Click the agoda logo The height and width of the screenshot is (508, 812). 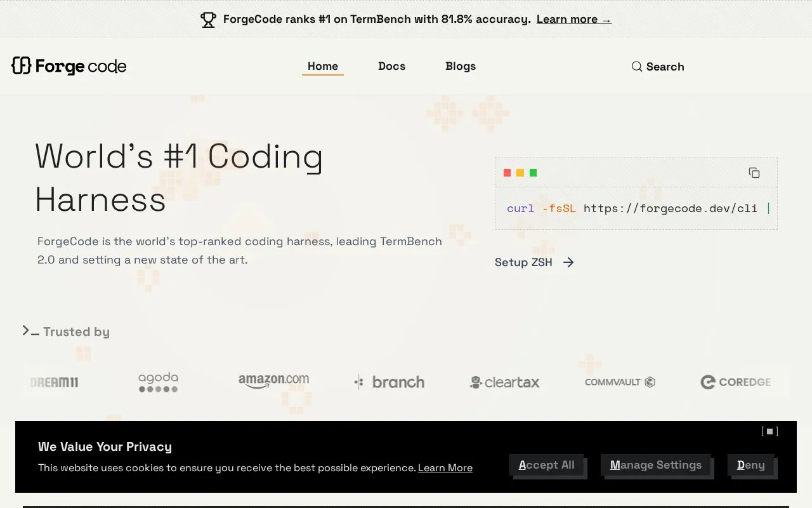tap(158, 382)
